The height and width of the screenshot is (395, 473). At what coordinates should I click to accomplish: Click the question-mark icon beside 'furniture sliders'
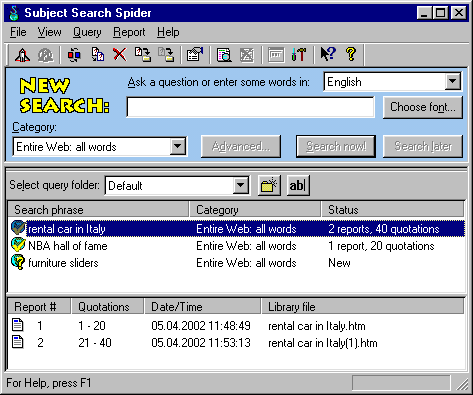point(18,262)
